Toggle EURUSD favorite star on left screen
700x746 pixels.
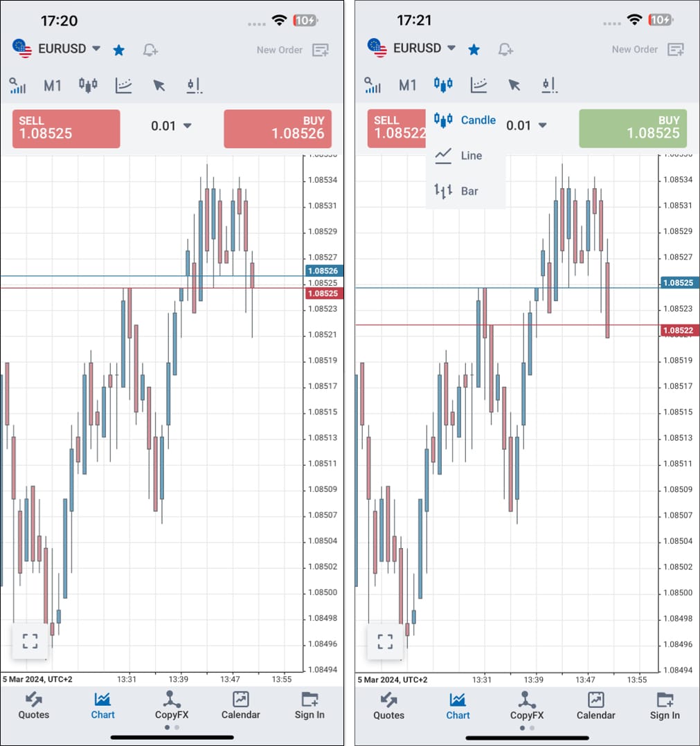[x=119, y=49]
